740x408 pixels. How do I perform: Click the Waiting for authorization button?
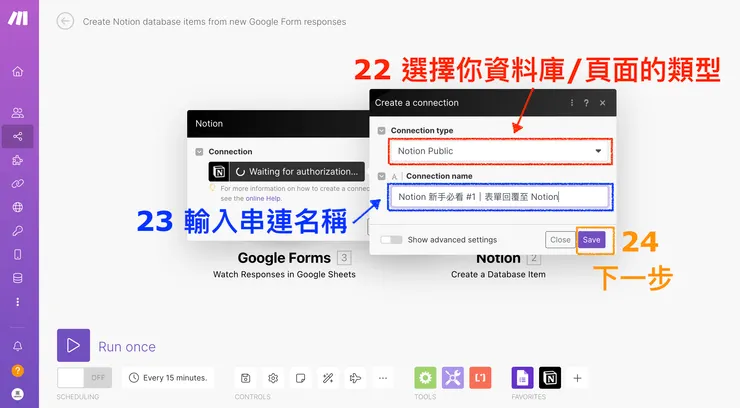click(x=286, y=172)
